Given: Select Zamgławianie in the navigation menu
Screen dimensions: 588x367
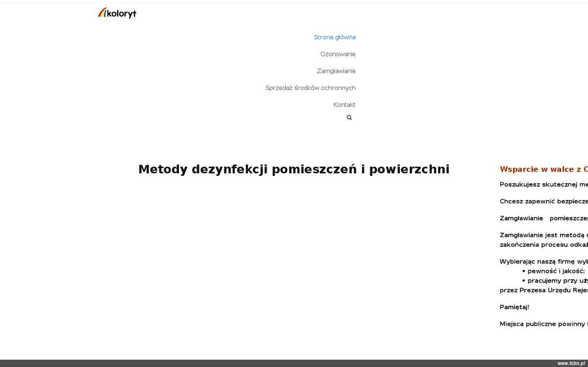Looking at the screenshot, I should click(336, 71).
